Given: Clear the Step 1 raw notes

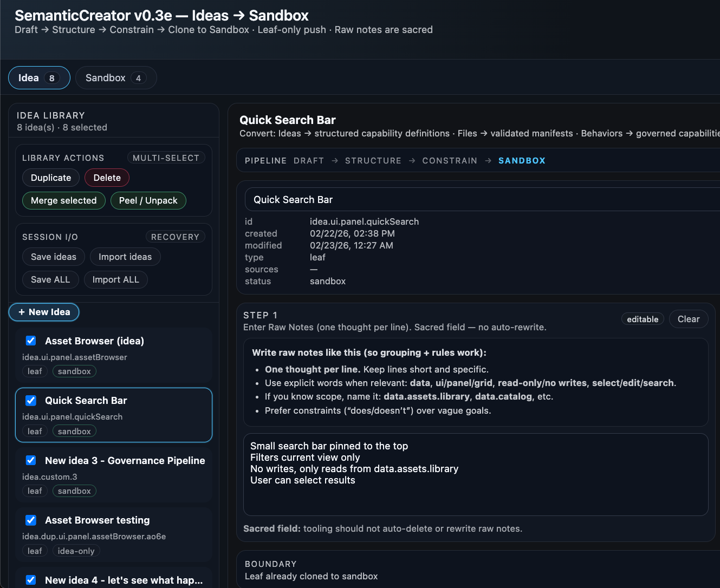Looking at the screenshot, I should [x=688, y=319].
